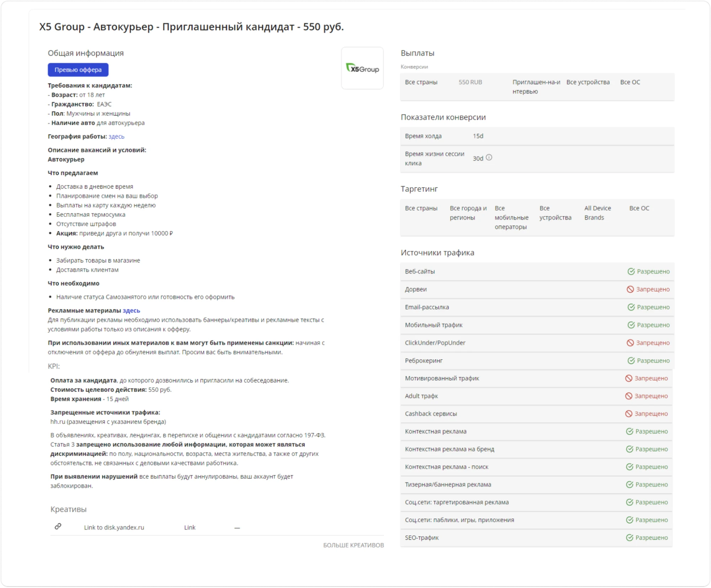Click the X5 Group logo thumbnail
The image size is (711, 588).
(362, 68)
